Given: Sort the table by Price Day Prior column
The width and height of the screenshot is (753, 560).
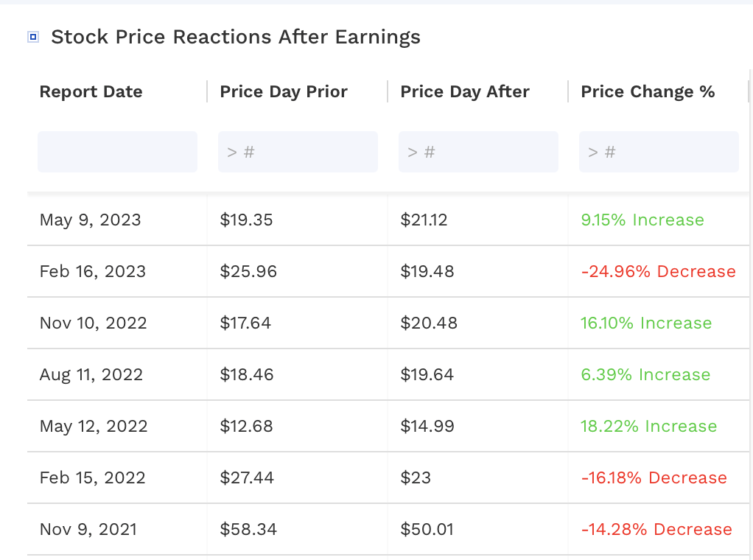Looking at the screenshot, I should pos(283,91).
